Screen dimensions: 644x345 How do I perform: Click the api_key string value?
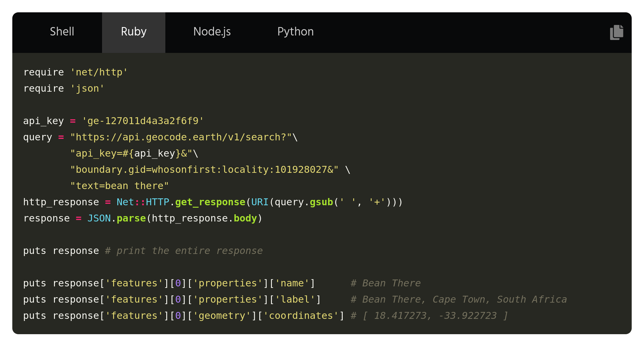143,121
